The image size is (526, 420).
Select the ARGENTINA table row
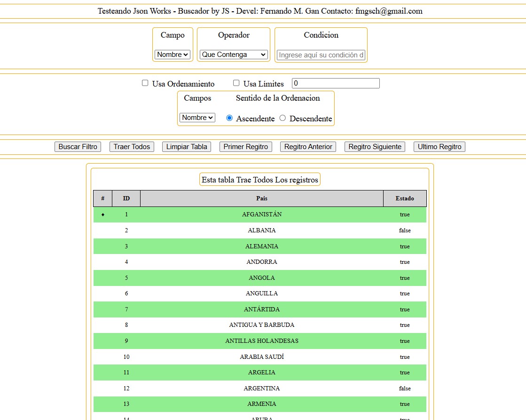point(262,388)
